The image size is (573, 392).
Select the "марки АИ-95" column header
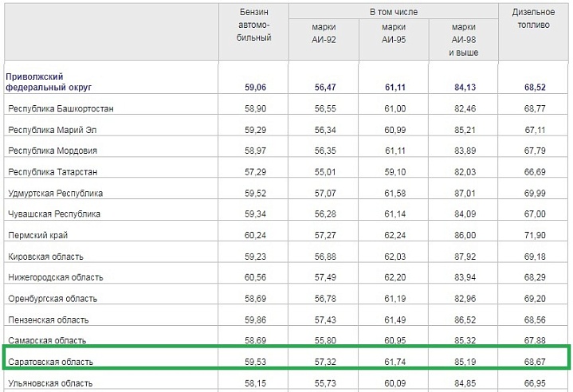(x=394, y=32)
